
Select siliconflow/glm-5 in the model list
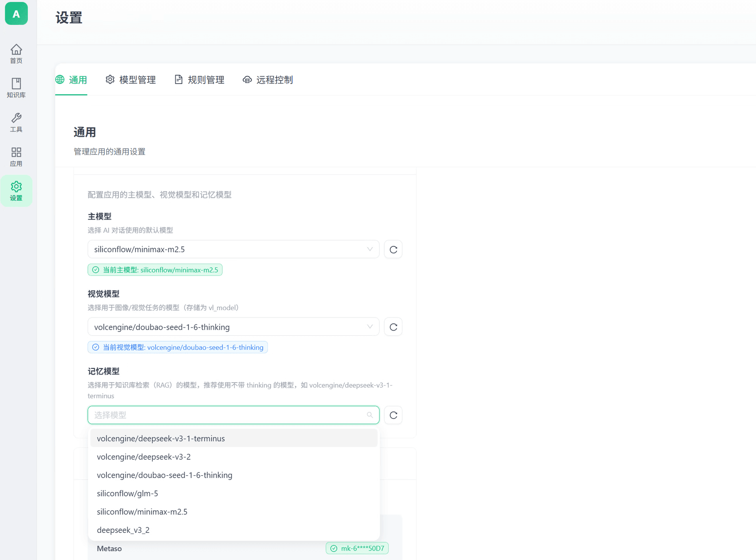click(128, 493)
